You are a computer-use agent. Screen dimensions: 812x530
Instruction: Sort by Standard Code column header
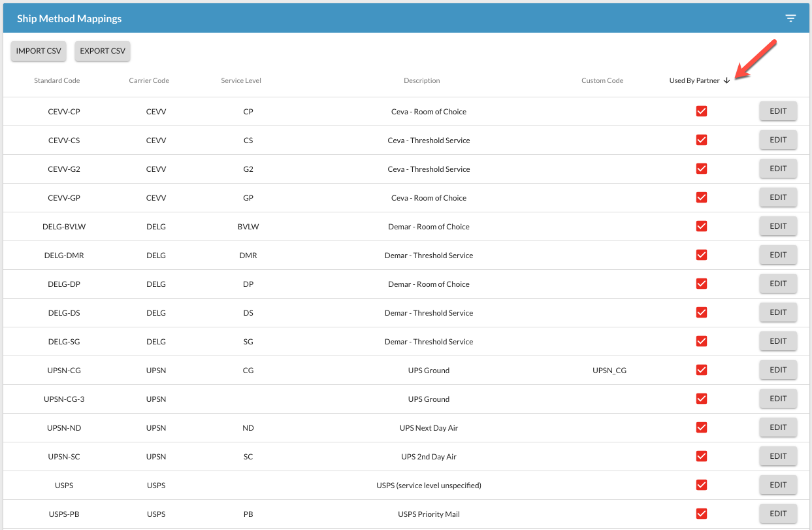point(57,81)
